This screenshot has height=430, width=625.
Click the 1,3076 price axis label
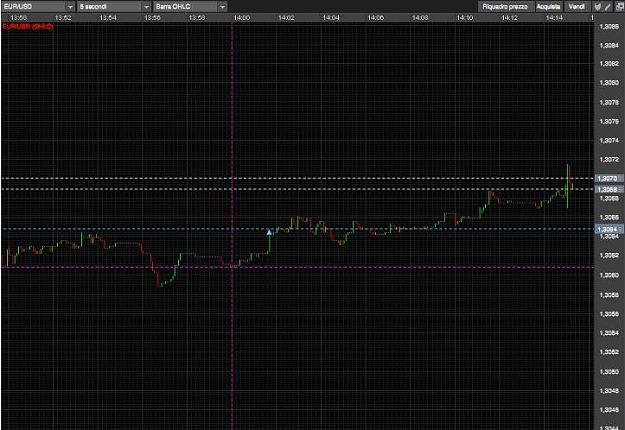[609, 121]
